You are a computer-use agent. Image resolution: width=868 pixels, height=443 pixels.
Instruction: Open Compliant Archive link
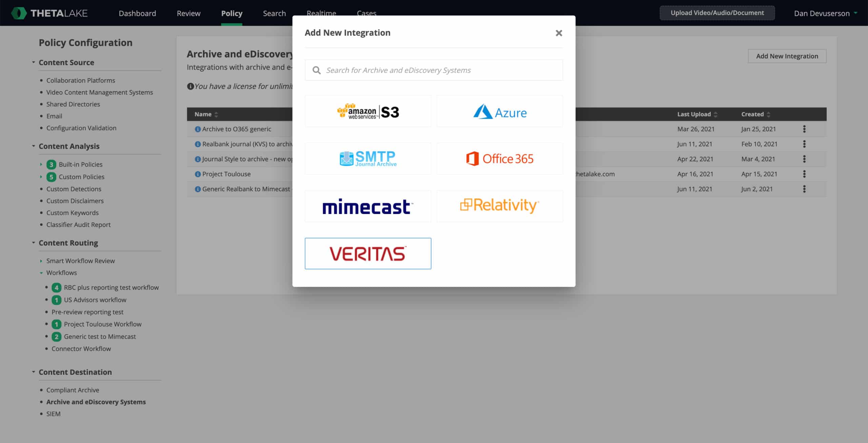(73, 390)
